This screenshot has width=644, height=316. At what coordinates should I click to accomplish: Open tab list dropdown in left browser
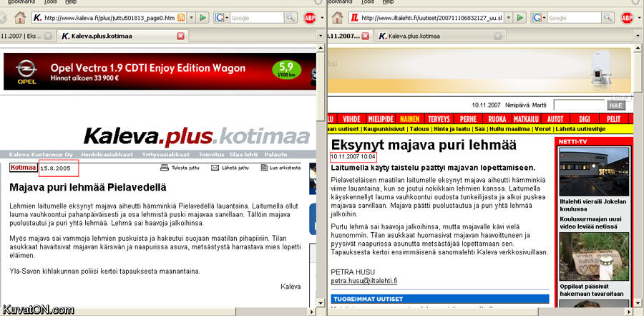coord(321,37)
